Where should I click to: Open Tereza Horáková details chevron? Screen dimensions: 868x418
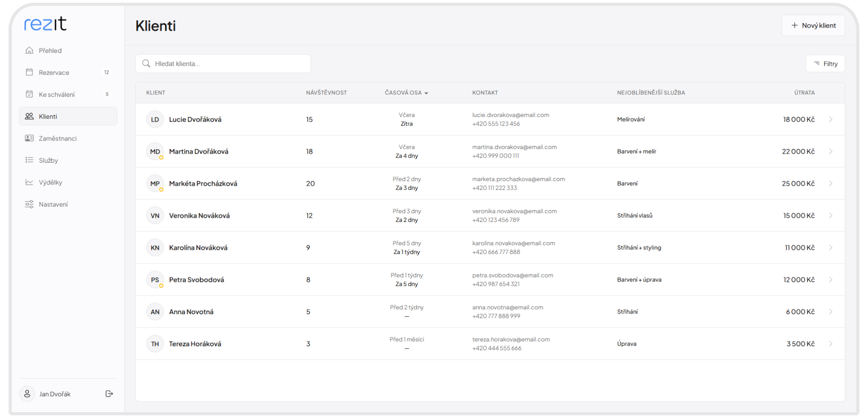pos(830,344)
